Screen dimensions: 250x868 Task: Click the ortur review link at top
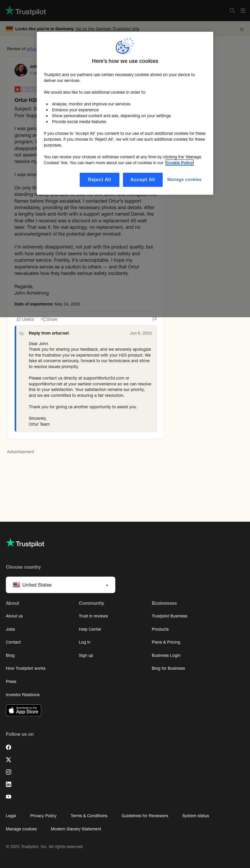32,49
